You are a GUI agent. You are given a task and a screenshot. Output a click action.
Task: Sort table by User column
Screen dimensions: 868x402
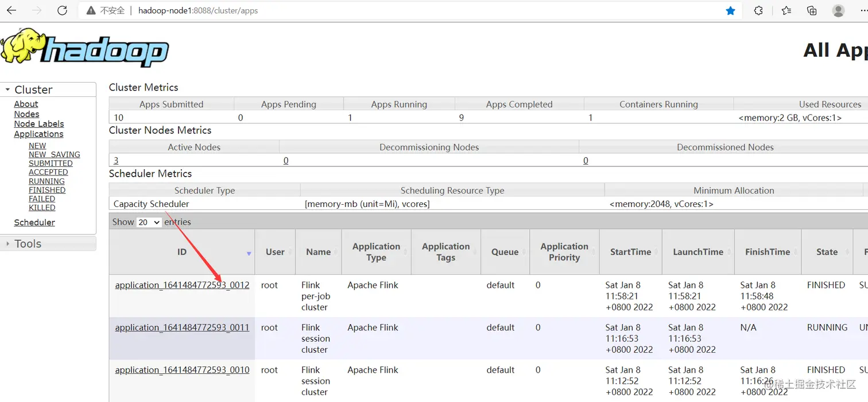pyautogui.click(x=275, y=252)
